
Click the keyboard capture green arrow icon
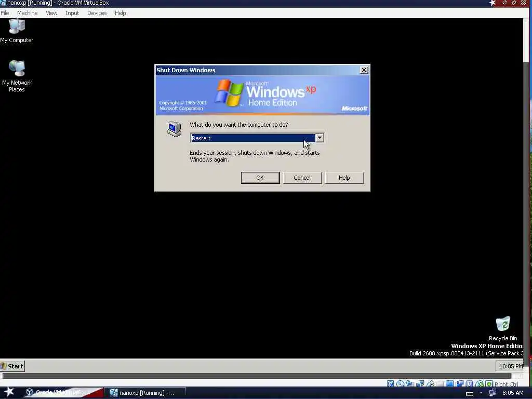[x=489, y=384]
